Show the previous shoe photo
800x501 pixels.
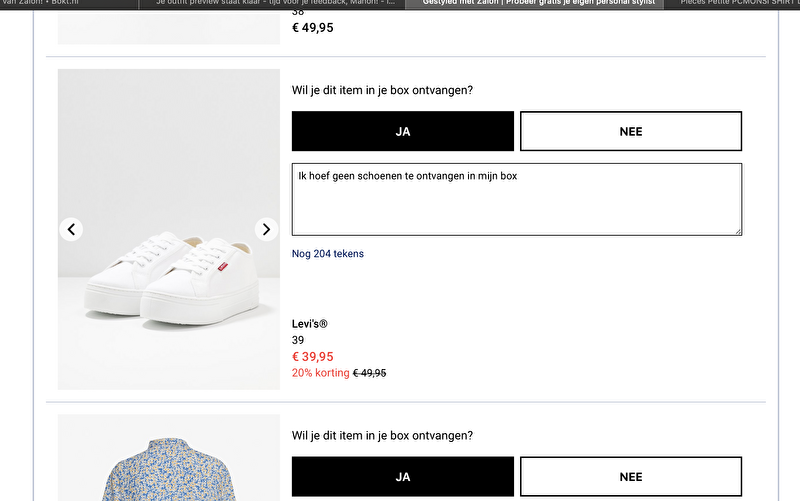pyautogui.click(x=71, y=230)
